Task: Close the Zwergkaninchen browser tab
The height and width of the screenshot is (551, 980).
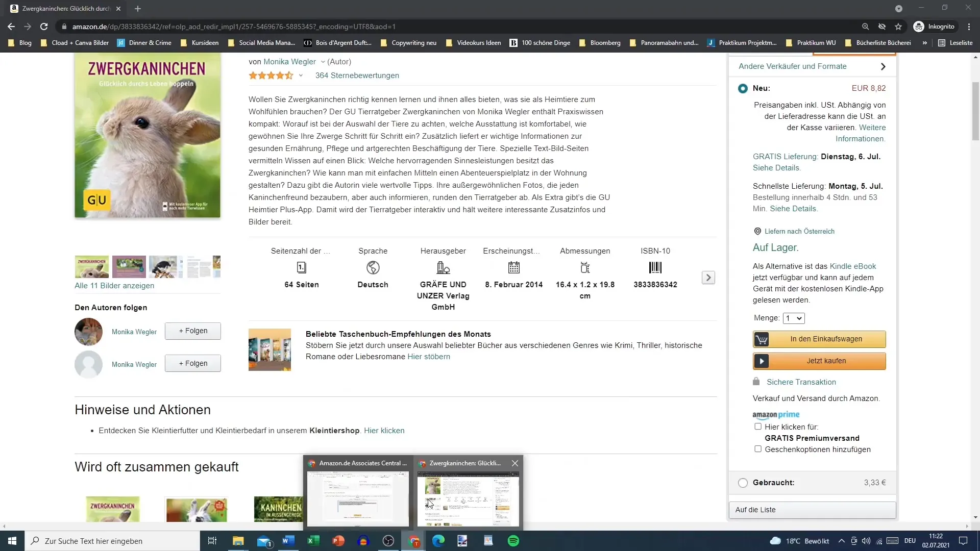Action: click(118, 9)
